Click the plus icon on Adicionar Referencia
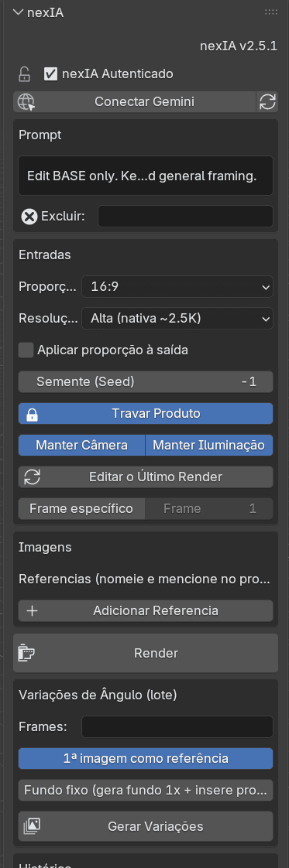This screenshot has height=868, width=289. coord(33,610)
